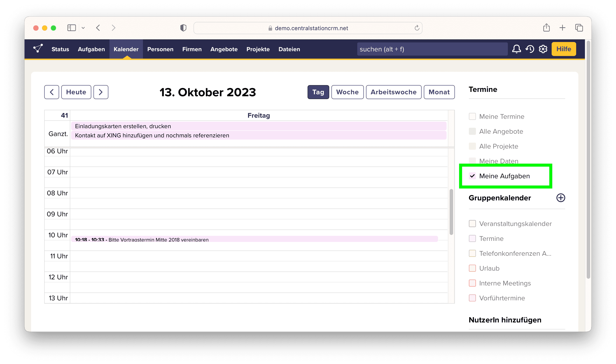Viewport: 616px width, 364px height.
Task: Open the activity history clock icon
Action: click(530, 49)
